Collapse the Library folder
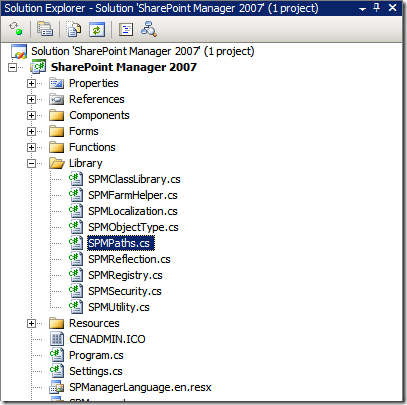 (x=31, y=163)
